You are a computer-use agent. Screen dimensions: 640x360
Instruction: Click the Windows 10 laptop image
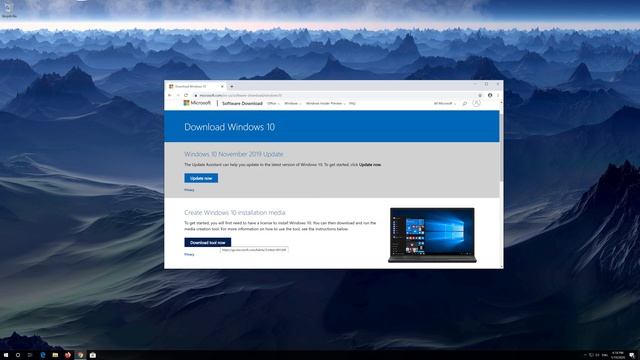pyautogui.click(x=432, y=235)
